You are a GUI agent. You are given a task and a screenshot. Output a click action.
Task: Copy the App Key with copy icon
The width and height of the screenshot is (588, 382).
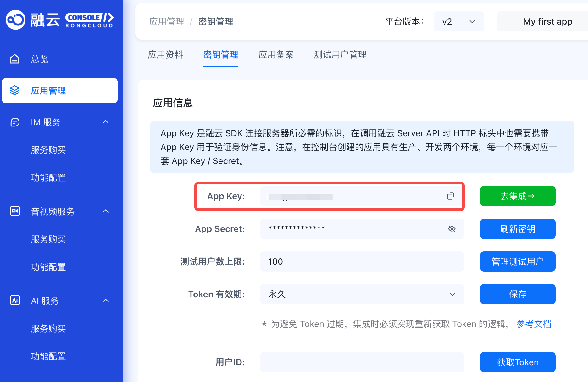coord(450,196)
